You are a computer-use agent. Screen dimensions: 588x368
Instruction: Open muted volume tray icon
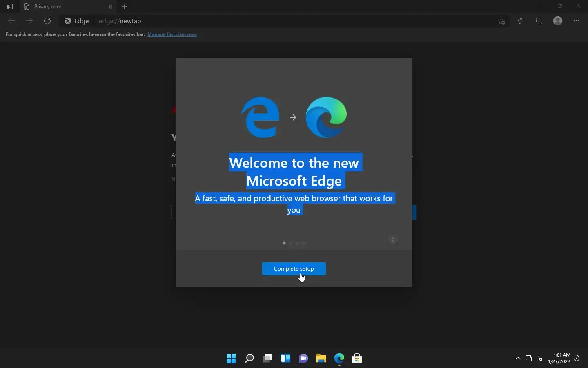pyautogui.click(x=539, y=359)
